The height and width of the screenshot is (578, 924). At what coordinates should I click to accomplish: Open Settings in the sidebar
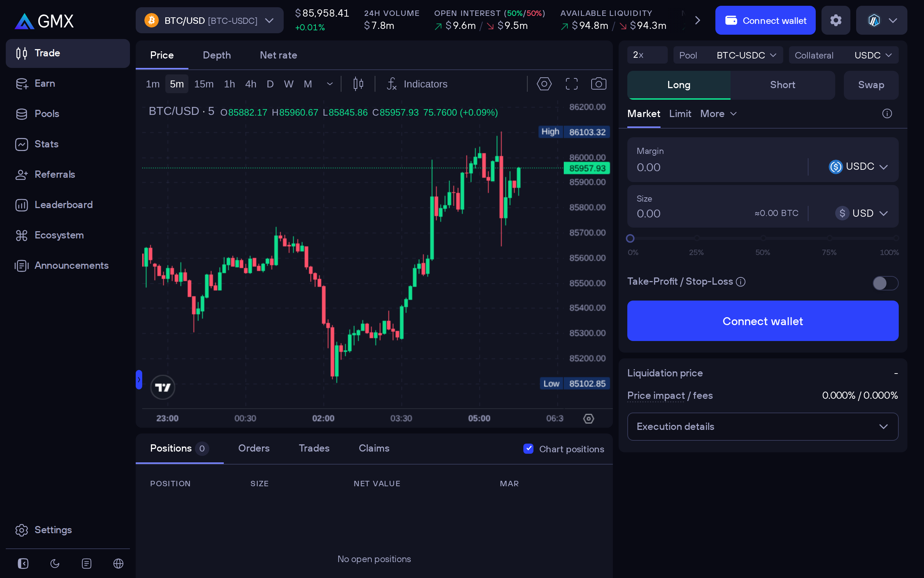[x=67, y=530]
